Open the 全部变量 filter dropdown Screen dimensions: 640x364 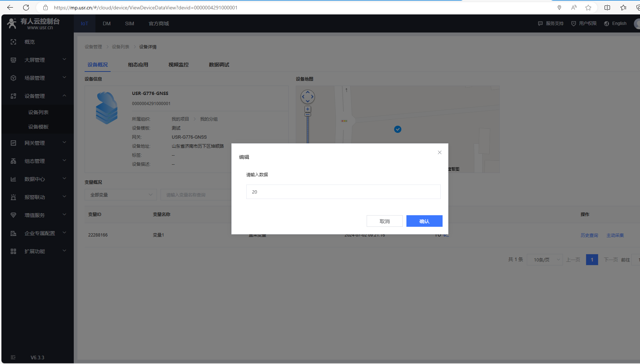(121, 195)
